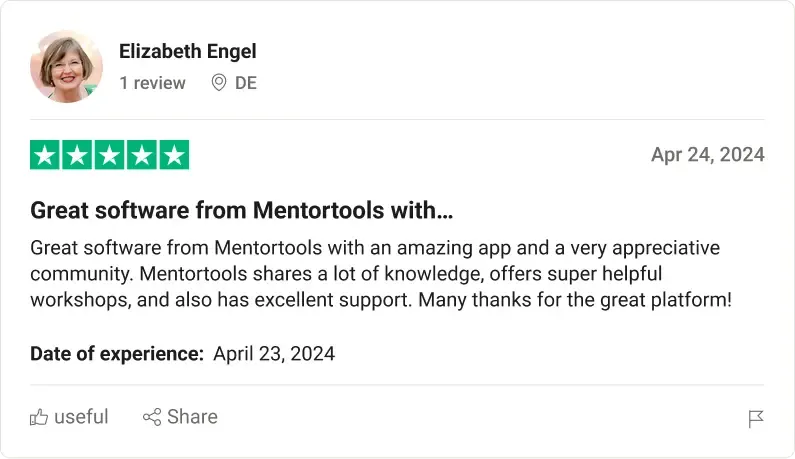The width and height of the screenshot is (795, 459).
Task: Flag this review with the flag icon
Action: point(756,419)
